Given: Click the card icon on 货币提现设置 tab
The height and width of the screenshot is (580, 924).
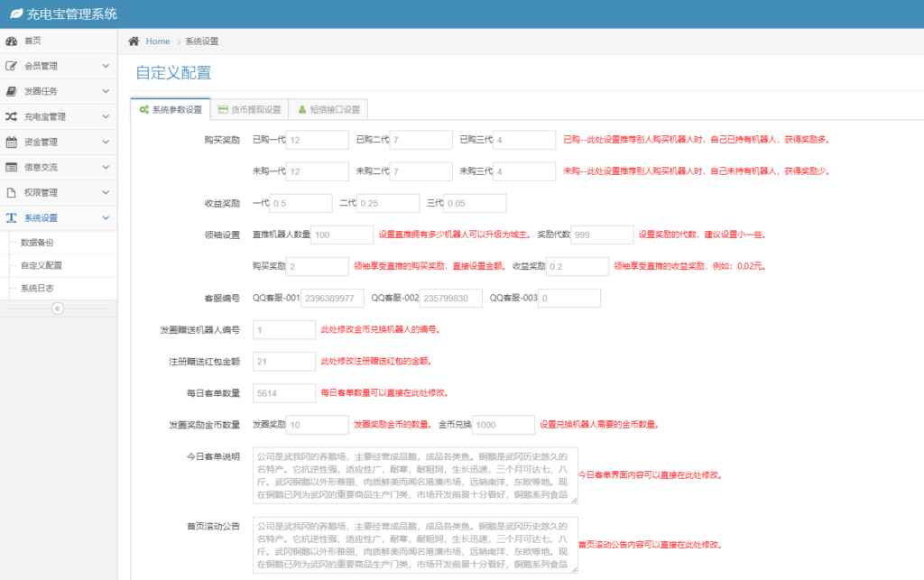Looking at the screenshot, I should pyautogui.click(x=223, y=109).
